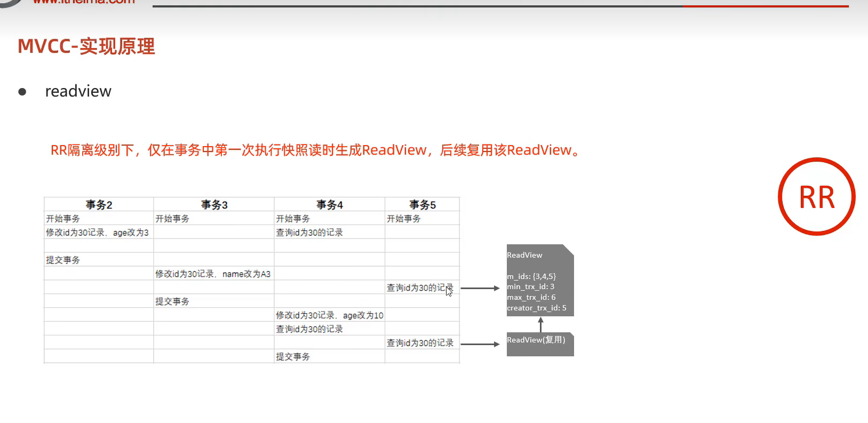
Task: Open the www.itheima.com link at top
Action: pos(84,2)
